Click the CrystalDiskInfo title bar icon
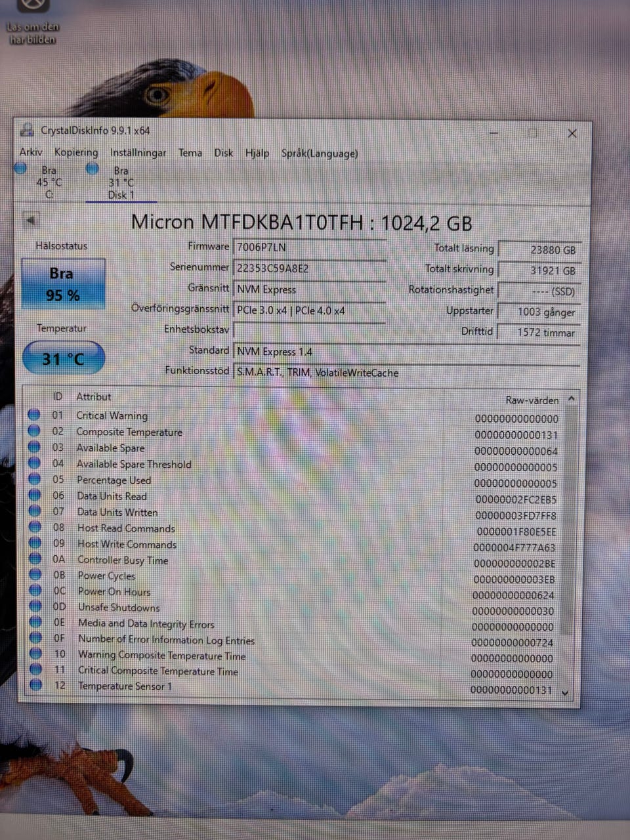Screen dimensions: 630x840 click(27, 130)
